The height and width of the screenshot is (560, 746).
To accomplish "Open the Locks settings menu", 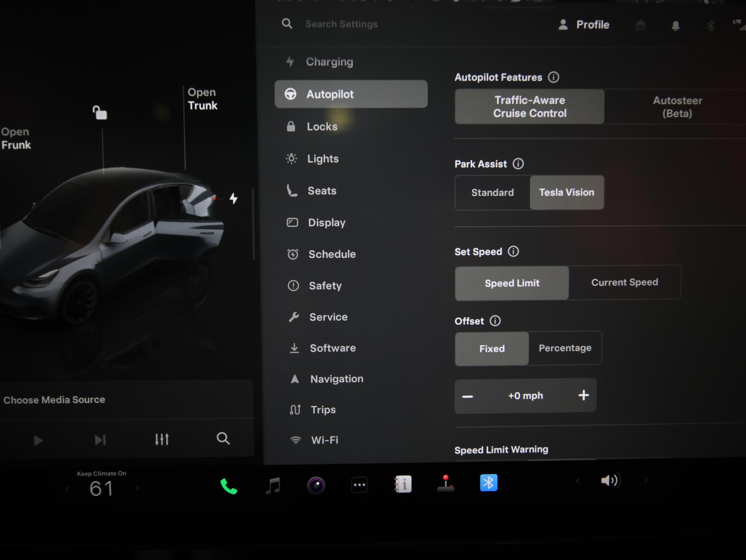I will click(351, 126).
